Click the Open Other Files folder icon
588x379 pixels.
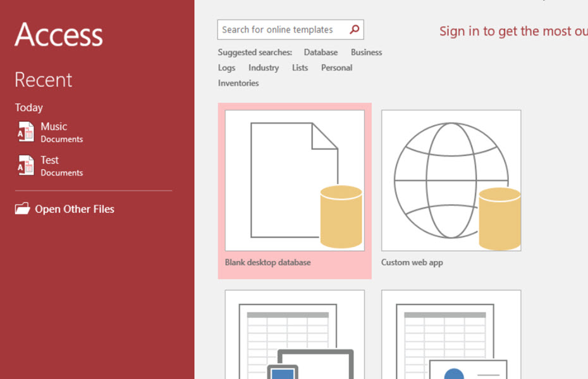coord(23,208)
